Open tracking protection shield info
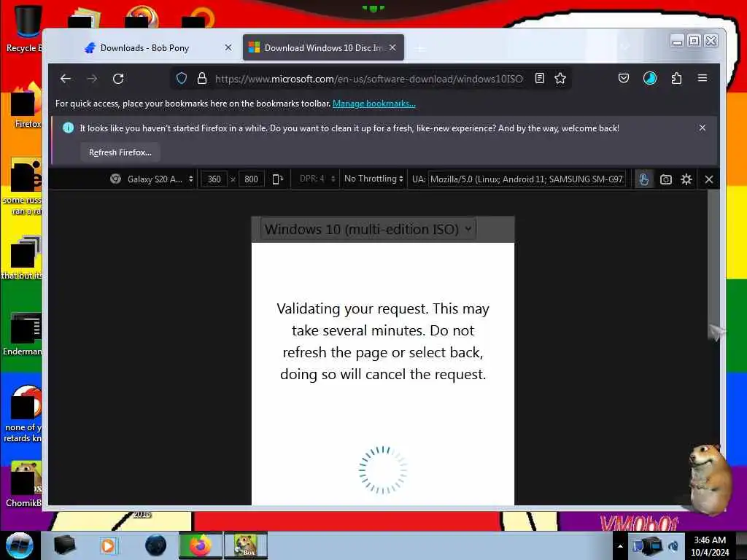 pos(182,79)
